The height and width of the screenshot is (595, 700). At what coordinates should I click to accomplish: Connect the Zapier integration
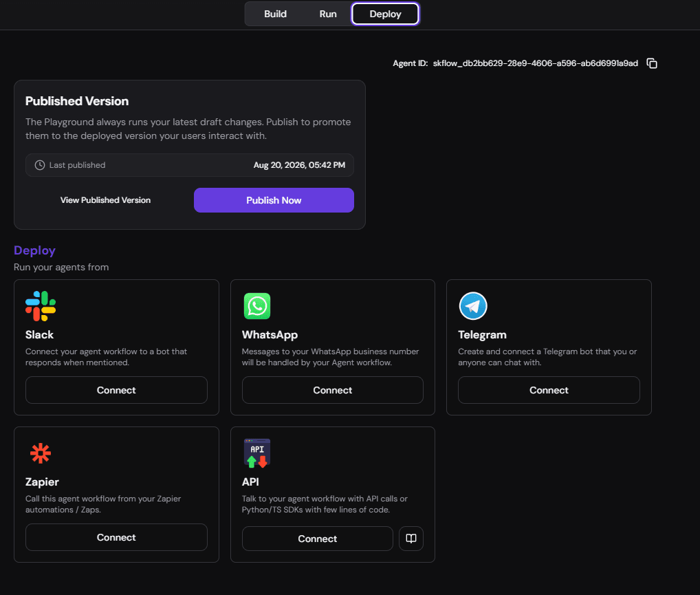(116, 537)
